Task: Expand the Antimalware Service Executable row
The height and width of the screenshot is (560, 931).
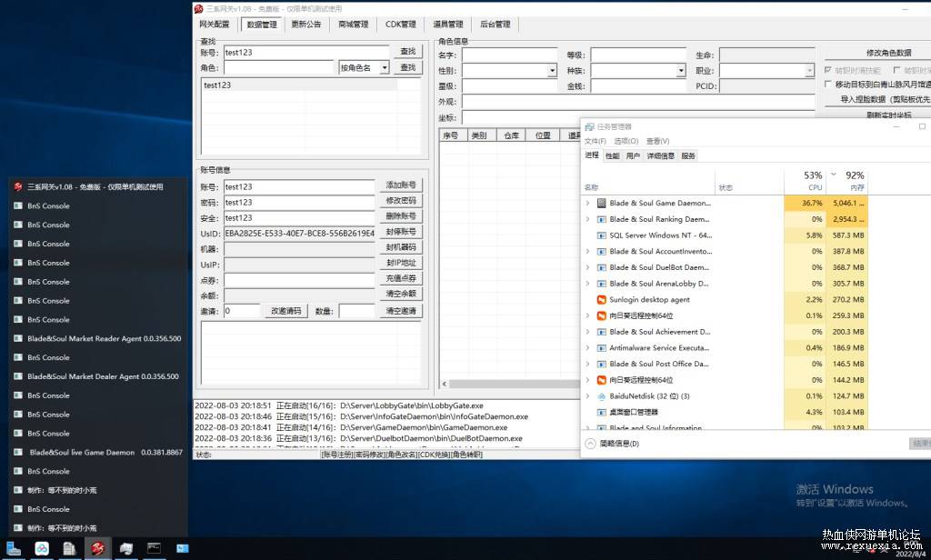Action: coord(588,348)
